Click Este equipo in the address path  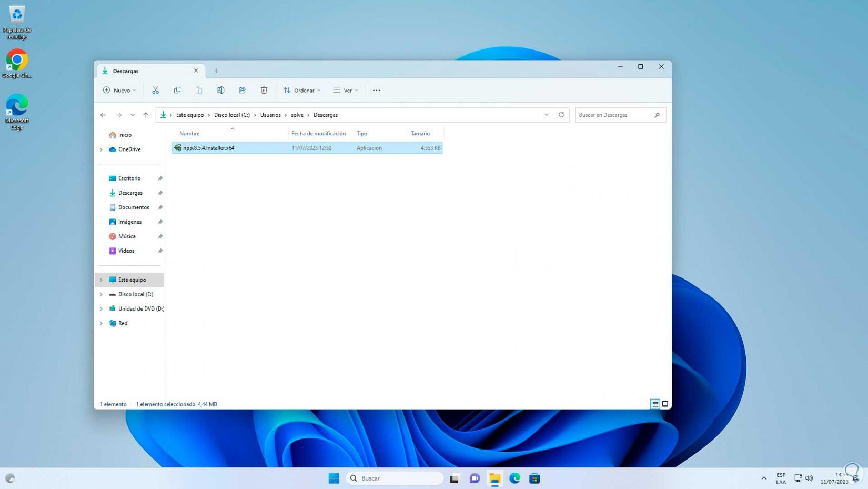190,115
